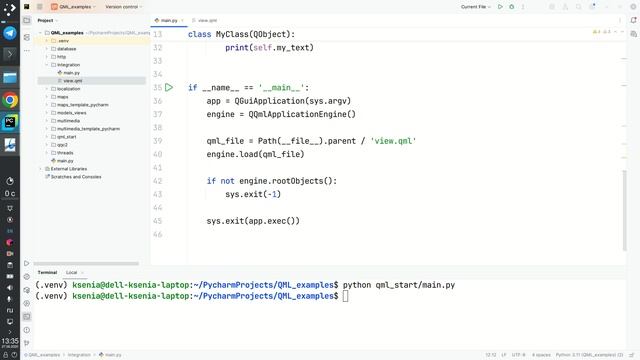
Task: Expand External Libraries node
Action: coord(40,169)
